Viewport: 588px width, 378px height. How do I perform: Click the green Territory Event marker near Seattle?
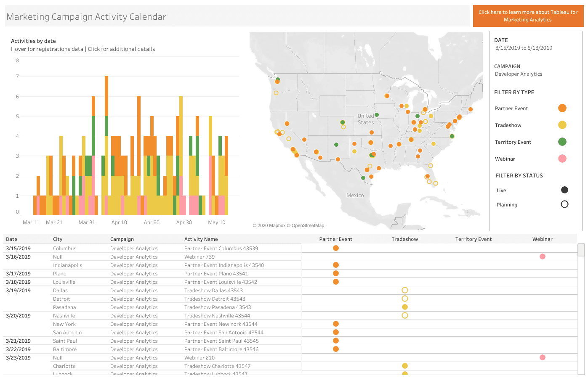point(277,78)
